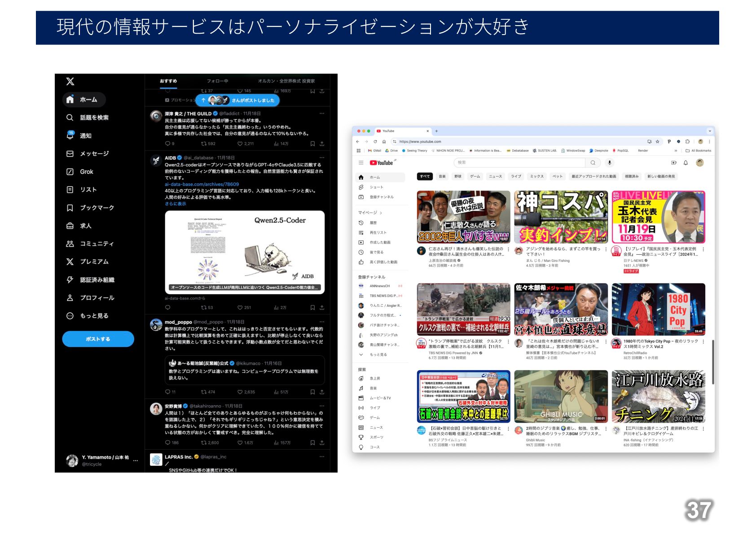Viewport: 756px width, 535px height.
Task: Open メッセージ in the X sidebar
Action: (x=88, y=154)
